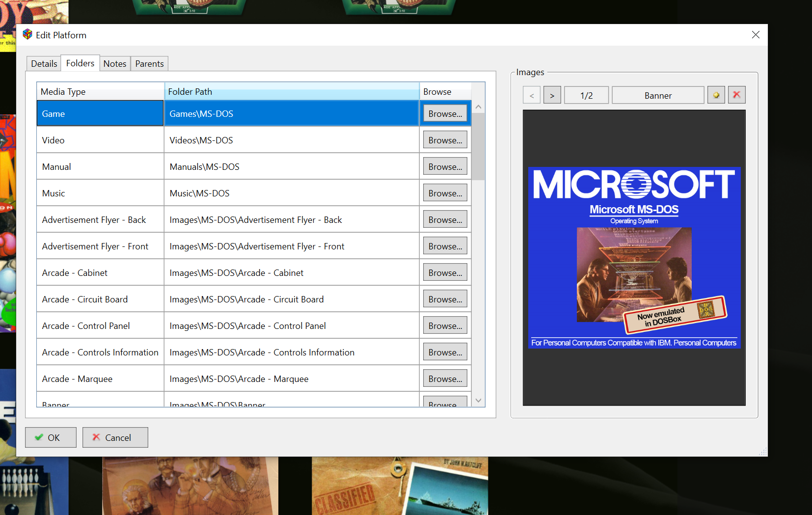Click the LaunchBox cube icon in title bar

pos(27,34)
